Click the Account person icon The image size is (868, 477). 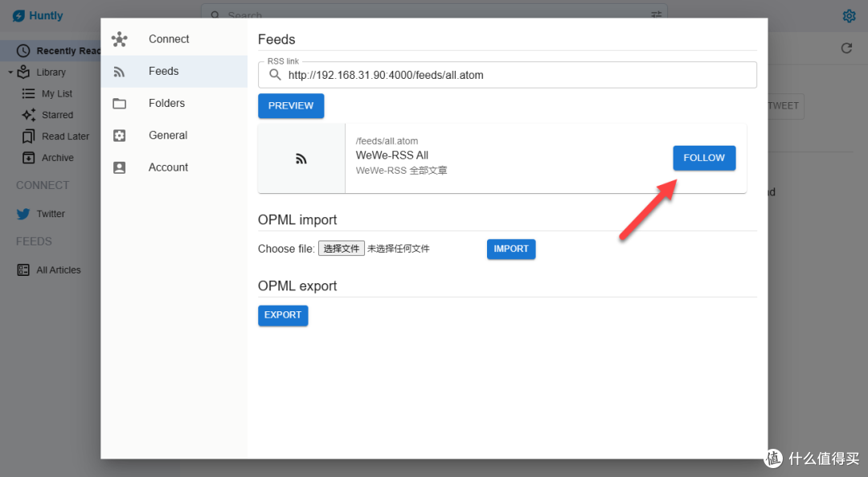[x=120, y=168]
